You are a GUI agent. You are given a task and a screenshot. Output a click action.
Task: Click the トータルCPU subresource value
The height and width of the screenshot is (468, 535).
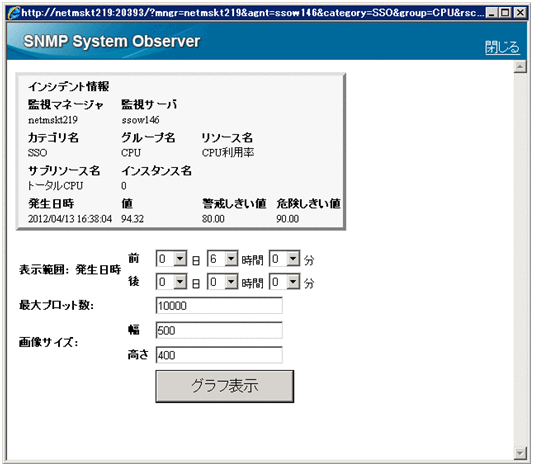click(x=55, y=186)
